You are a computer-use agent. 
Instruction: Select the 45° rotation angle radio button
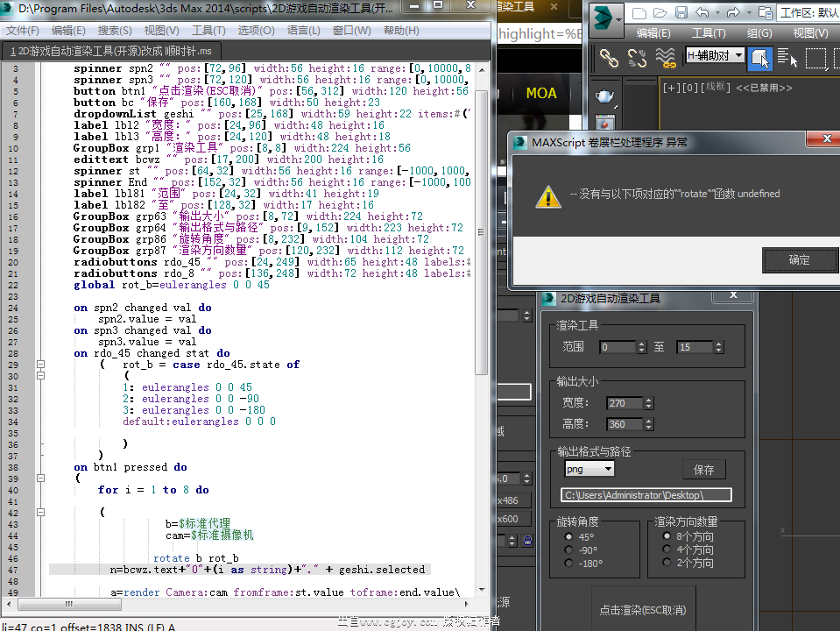[568, 536]
